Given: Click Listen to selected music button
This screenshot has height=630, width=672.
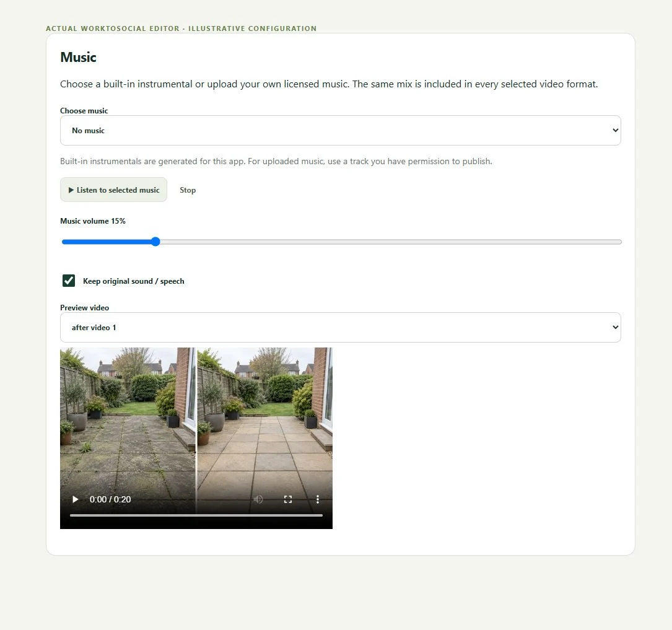Looking at the screenshot, I should [x=113, y=190].
